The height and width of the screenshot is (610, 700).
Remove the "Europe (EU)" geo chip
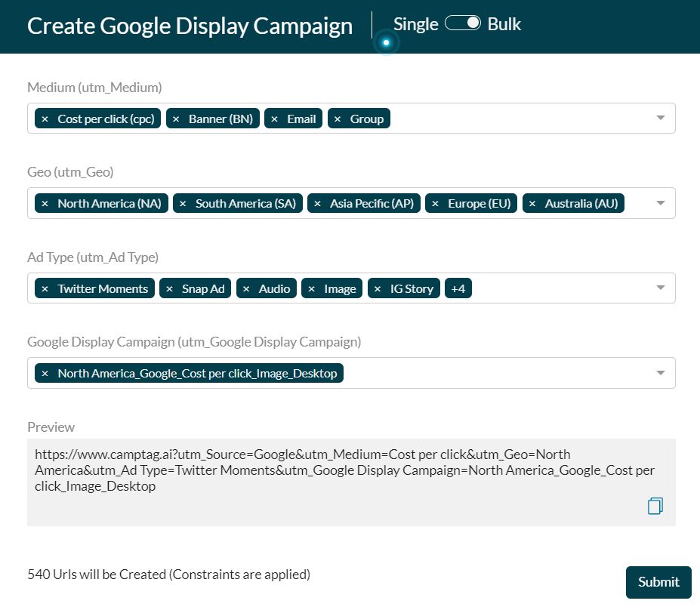click(x=435, y=203)
